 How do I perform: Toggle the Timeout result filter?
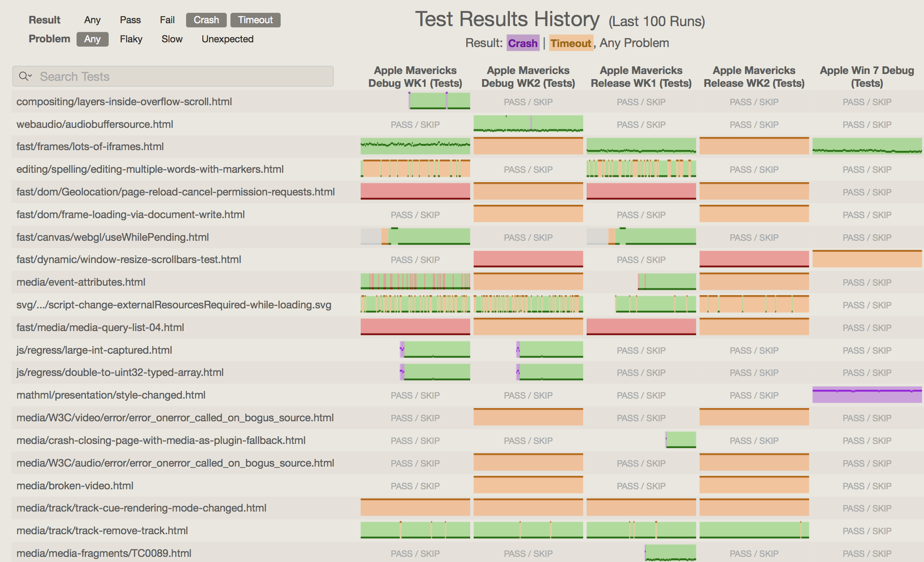[255, 20]
